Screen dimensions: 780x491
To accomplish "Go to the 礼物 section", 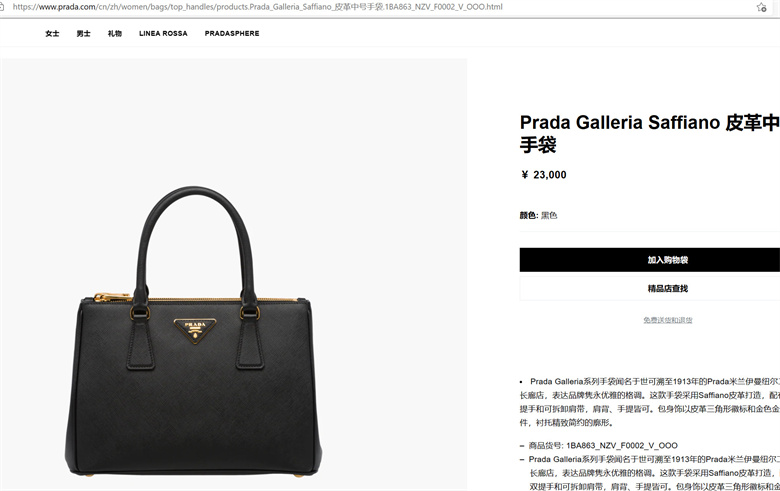I will point(115,33).
